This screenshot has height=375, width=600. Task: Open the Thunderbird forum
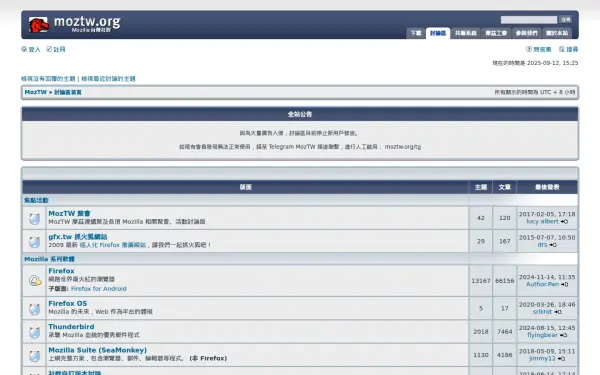[71, 327]
